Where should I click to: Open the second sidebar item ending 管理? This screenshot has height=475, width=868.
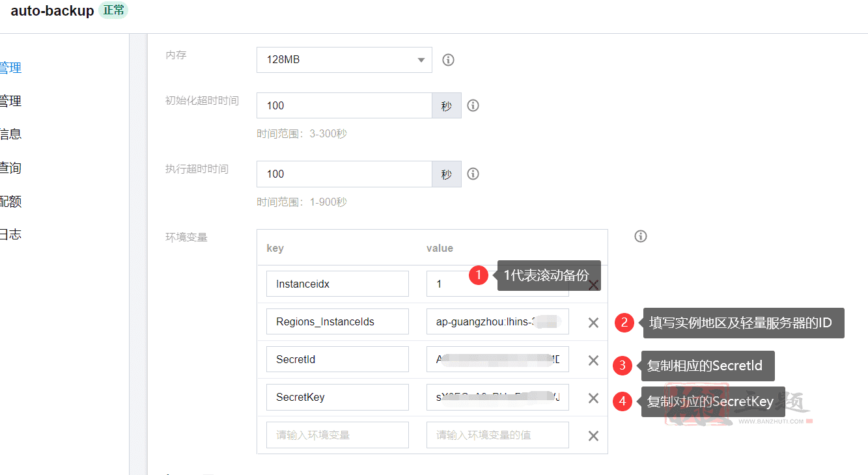10,101
